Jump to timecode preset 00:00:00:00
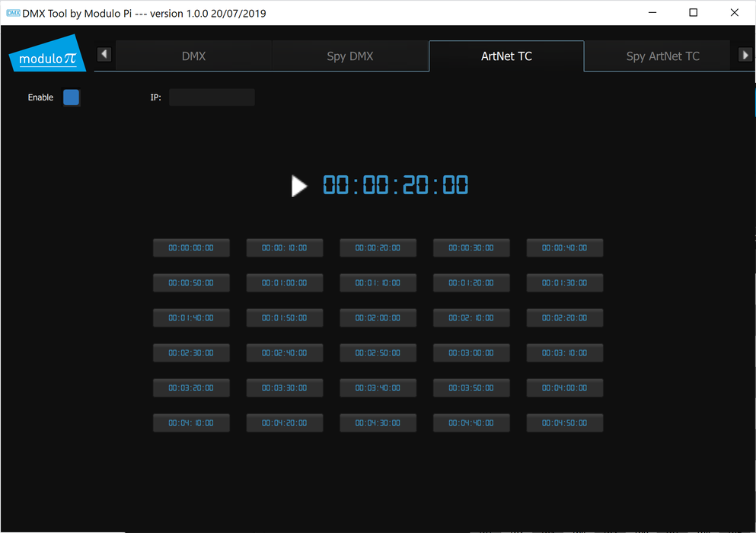756x533 pixels. click(191, 248)
